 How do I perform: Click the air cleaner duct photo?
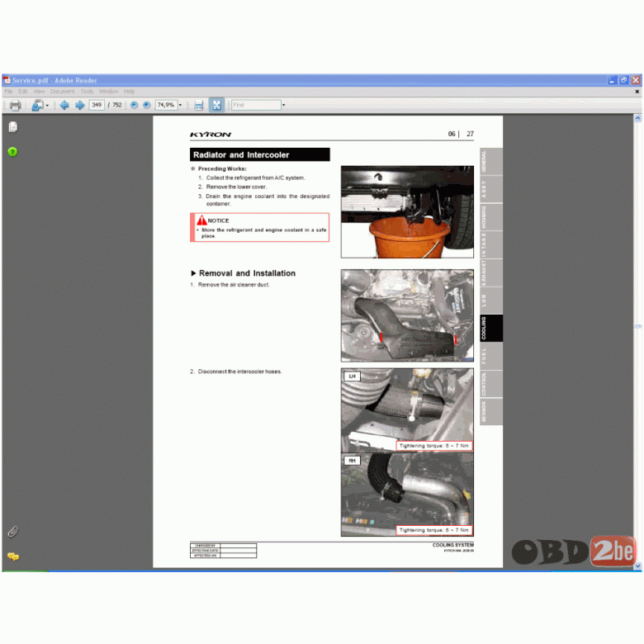(x=407, y=315)
